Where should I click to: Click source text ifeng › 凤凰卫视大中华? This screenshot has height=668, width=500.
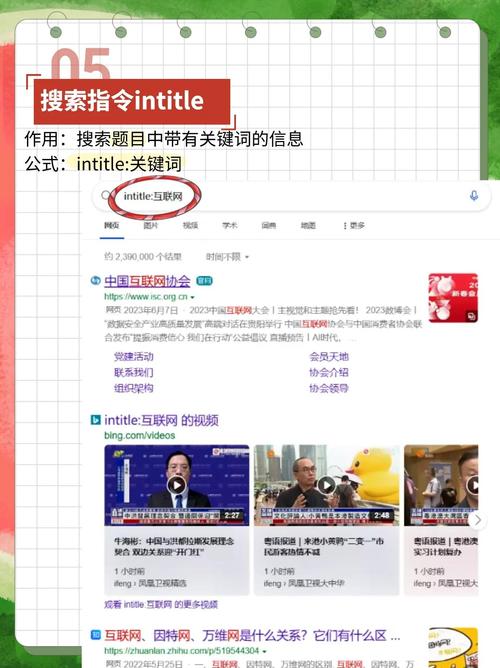[x=304, y=583]
